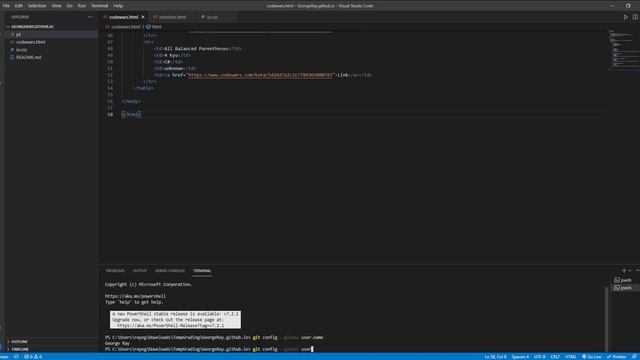Click the PowerShell release page URL
This screenshot has width=640, height=360.
coord(171,326)
